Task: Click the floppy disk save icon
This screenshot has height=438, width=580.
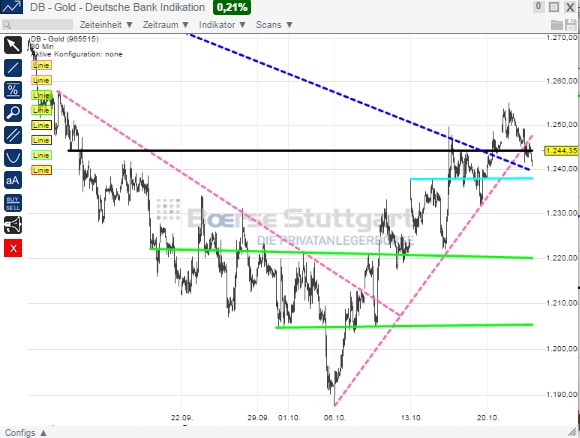Action: 570,25
